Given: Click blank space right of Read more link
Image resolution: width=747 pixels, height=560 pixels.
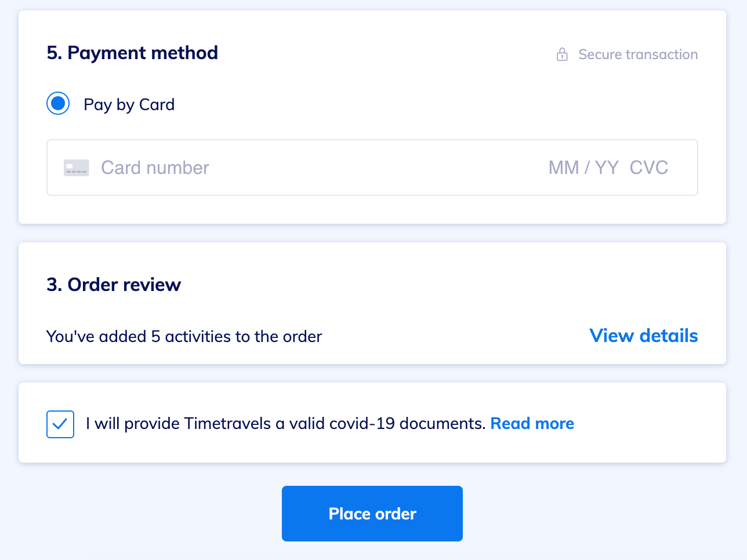Looking at the screenshot, I should point(650,423).
